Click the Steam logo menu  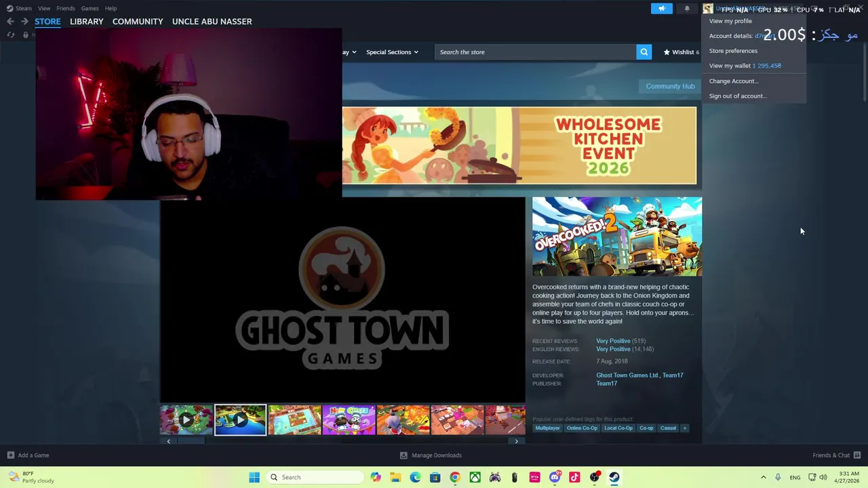click(x=19, y=8)
